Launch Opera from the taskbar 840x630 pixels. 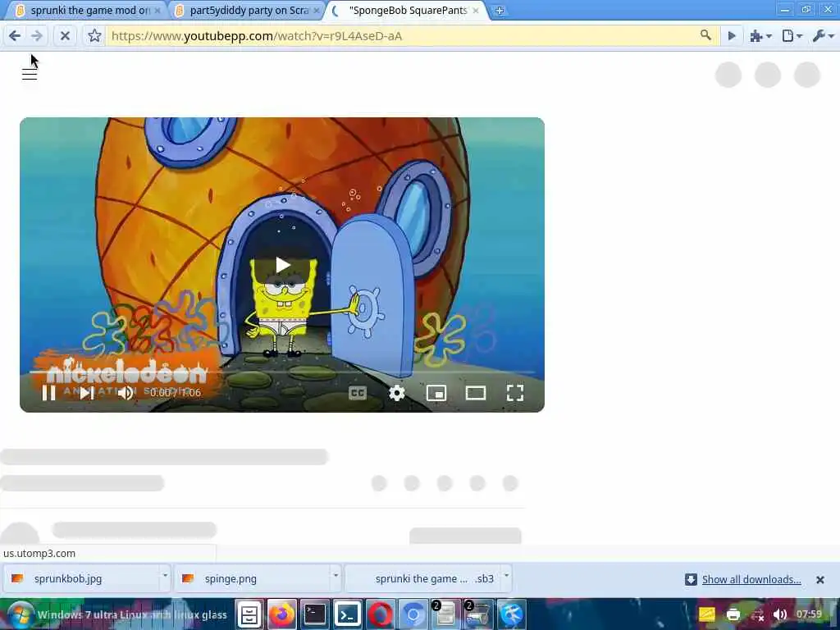pos(380,614)
